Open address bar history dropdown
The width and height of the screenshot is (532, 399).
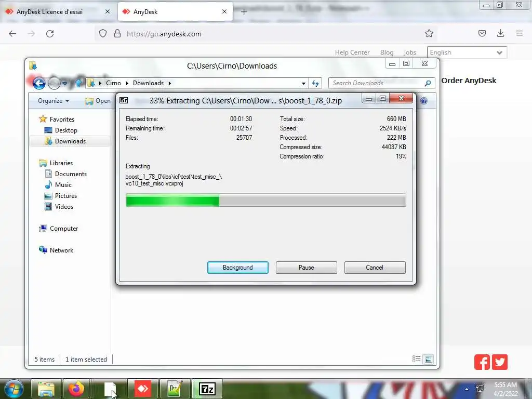(x=303, y=83)
